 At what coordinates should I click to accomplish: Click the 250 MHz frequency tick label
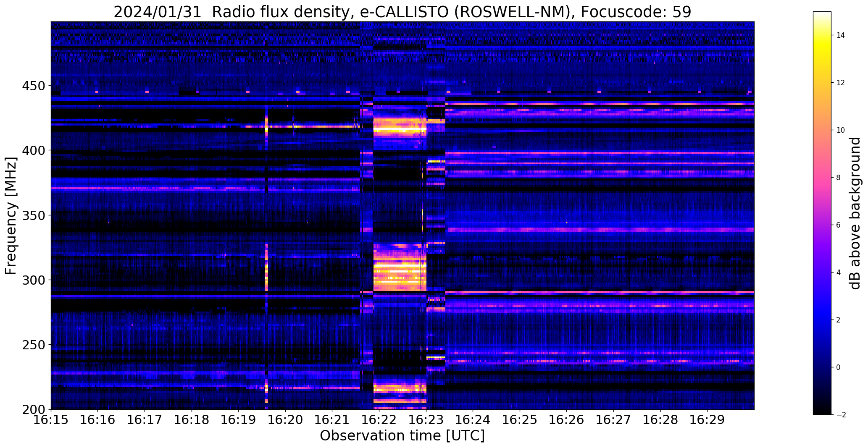(x=33, y=345)
